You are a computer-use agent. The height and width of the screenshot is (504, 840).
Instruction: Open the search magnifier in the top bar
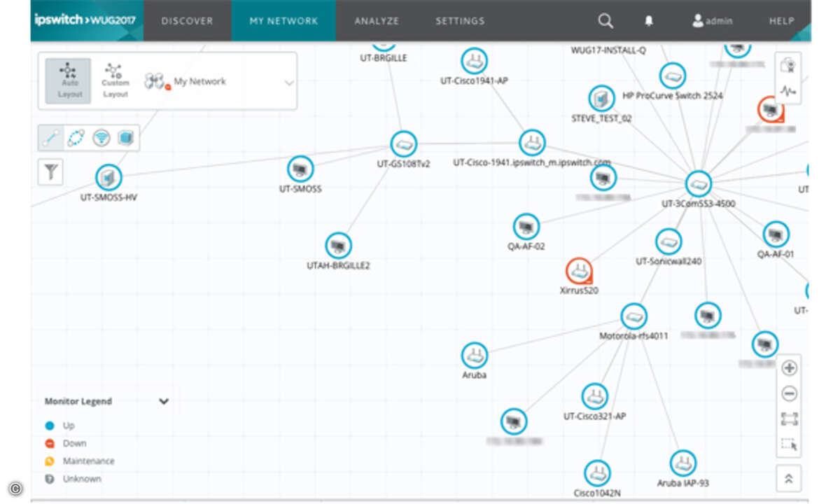click(x=605, y=21)
